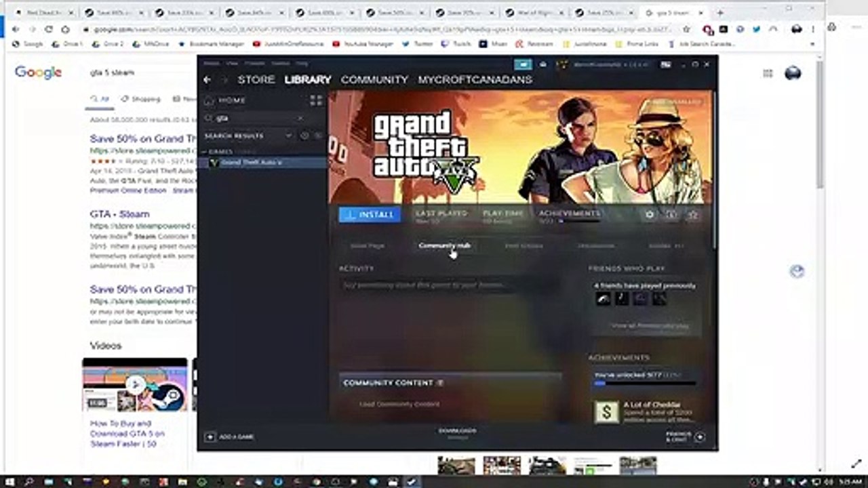
Task: Click the activity message input box
Action: (450, 285)
